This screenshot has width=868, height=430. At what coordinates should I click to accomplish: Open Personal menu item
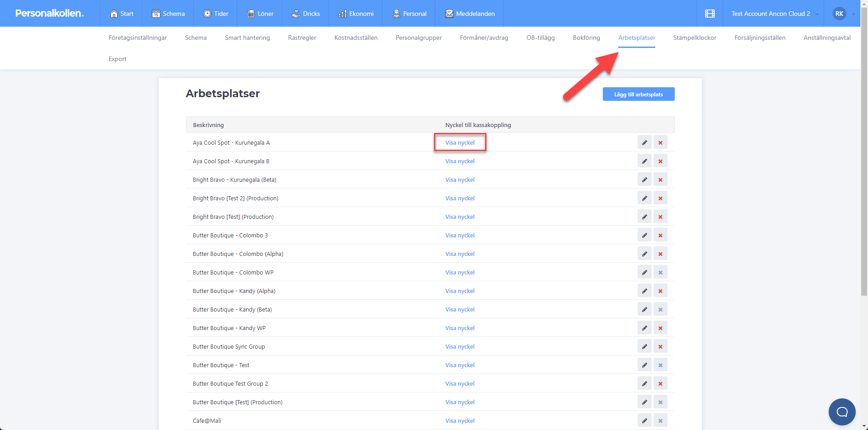click(x=409, y=14)
